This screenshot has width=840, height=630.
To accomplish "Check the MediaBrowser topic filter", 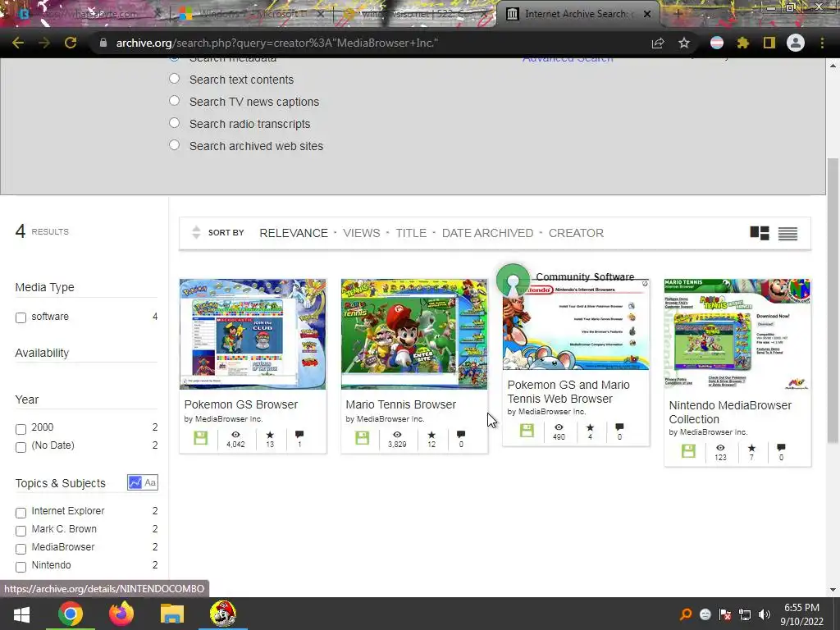I will click(x=21, y=549).
